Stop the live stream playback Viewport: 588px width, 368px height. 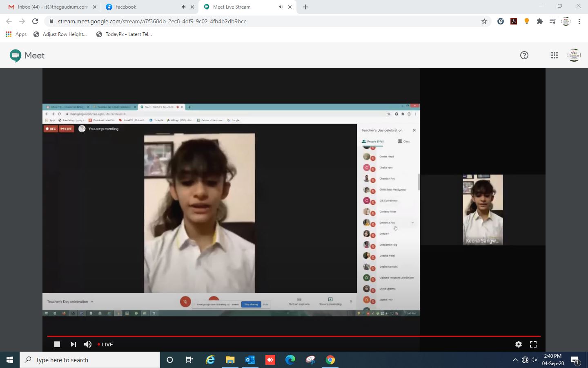click(x=57, y=344)
